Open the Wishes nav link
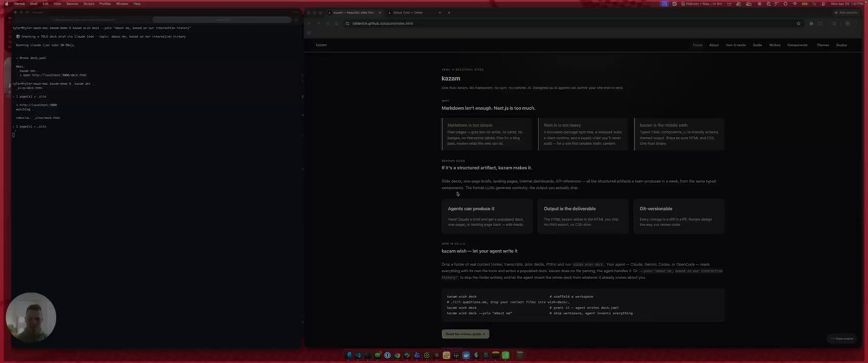This screenshot has width=868, height=363. coord(774,45)
